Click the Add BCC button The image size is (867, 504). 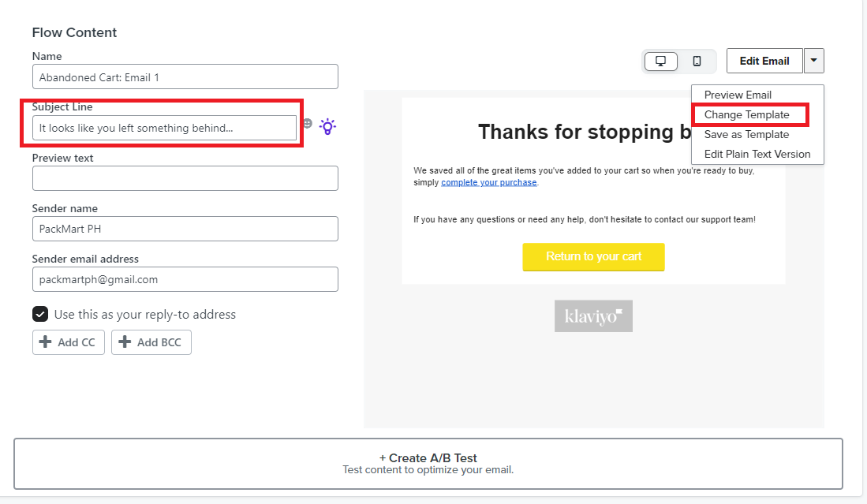[x=151, y=342]
